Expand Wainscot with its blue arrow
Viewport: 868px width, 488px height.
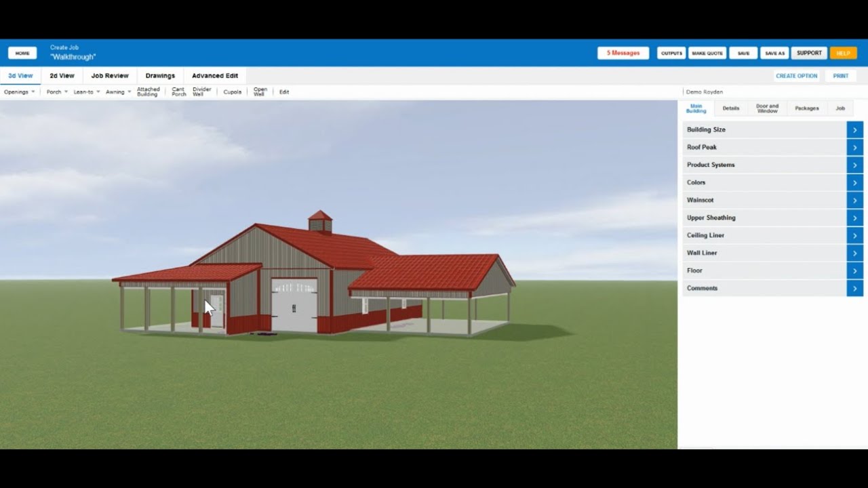point(854,200)
